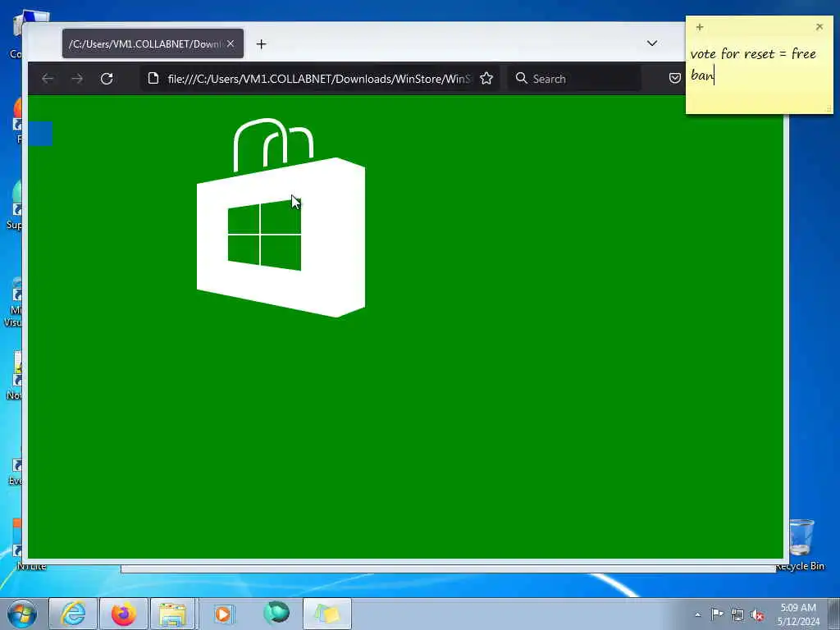The image size is (840, 630).
Task: Open Windows Media Player from taskbar
Action: click(x=223, y=614)
